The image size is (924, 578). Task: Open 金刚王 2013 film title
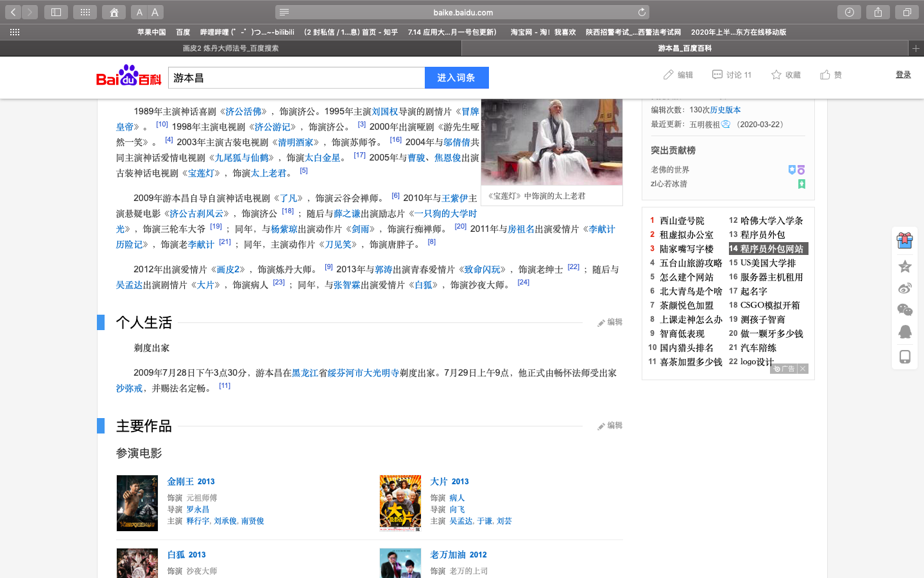(x=191, y=482)
